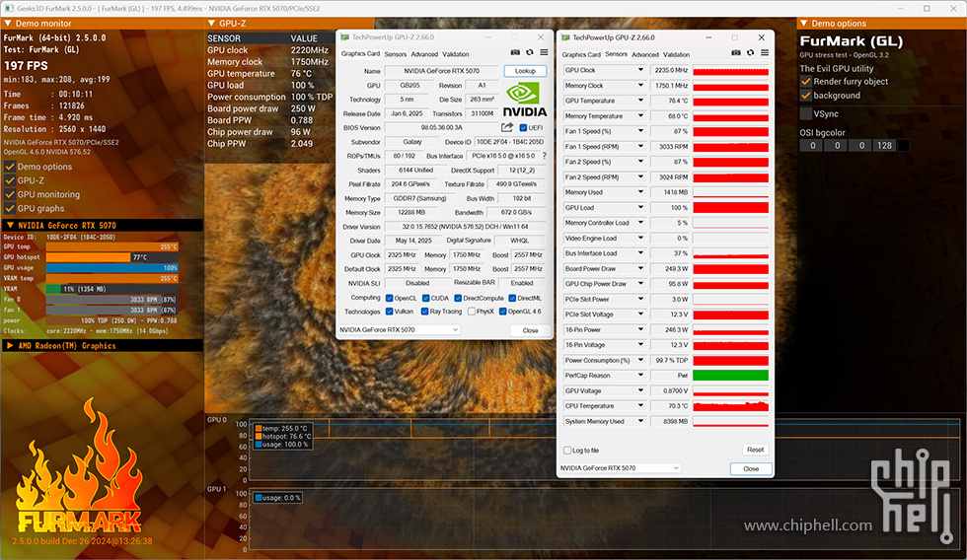Screen dimensions: 967x560
Task: Click the Bus Interface question mark icon
Action: click(544, 156)
